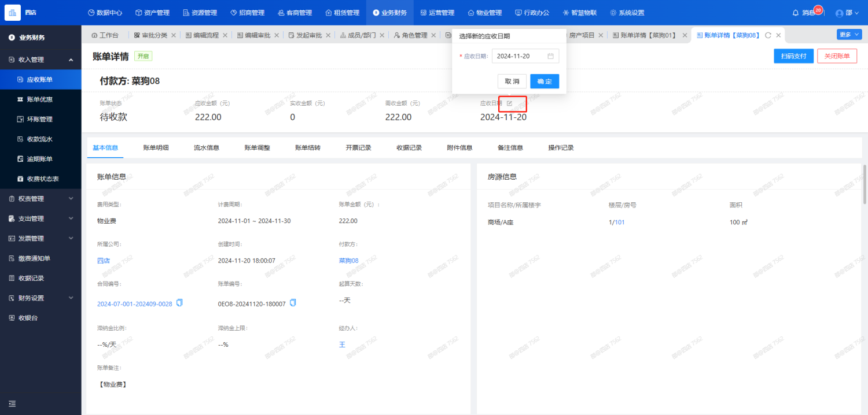The image size is (868, 415).
Task: Open the 系统设置 top menu
Action: pos(627,13)
